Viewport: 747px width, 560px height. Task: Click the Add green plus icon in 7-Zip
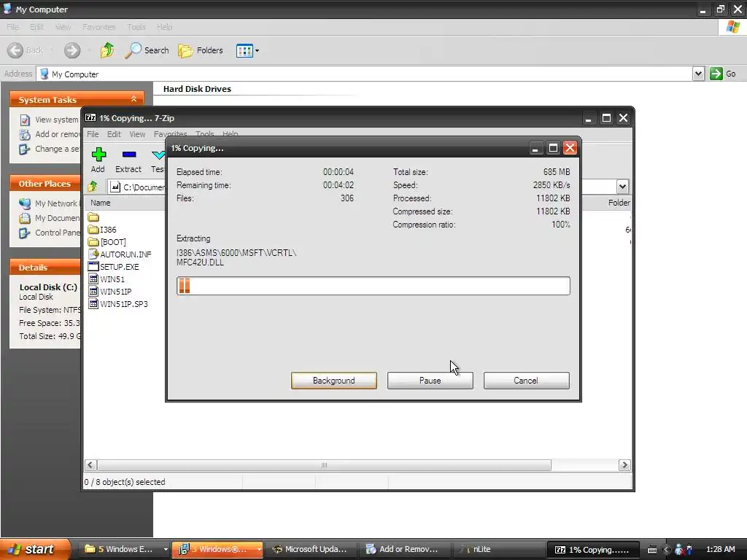98,155
